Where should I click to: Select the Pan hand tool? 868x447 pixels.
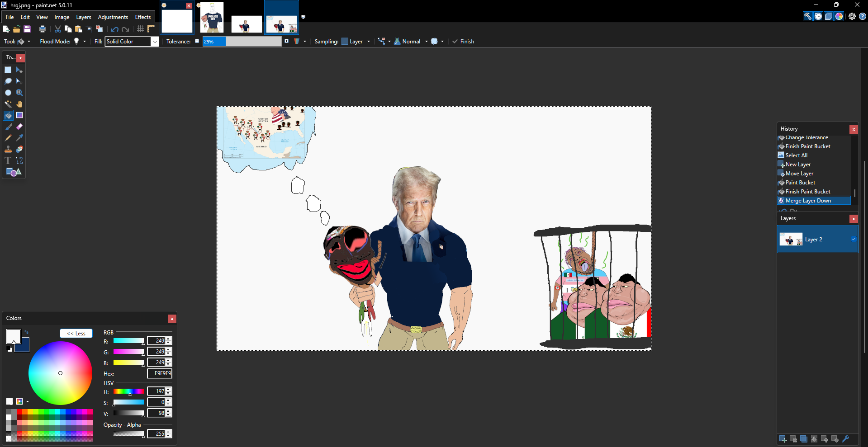[19, 104]
